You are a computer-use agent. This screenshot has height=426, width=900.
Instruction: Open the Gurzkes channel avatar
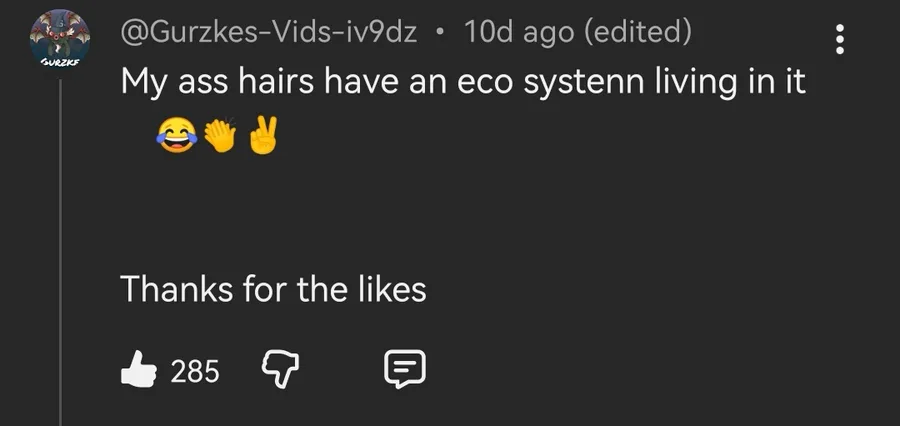coord(60,38)
